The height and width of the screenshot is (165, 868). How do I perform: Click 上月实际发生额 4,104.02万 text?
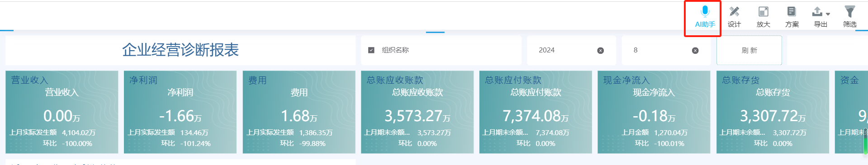coord(52,132)
